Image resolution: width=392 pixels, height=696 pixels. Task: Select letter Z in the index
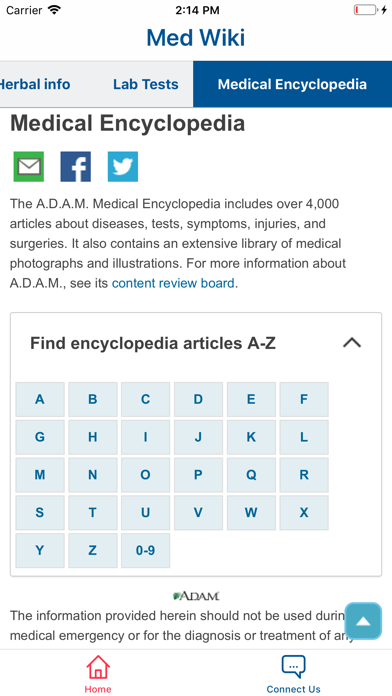(93, 550)
